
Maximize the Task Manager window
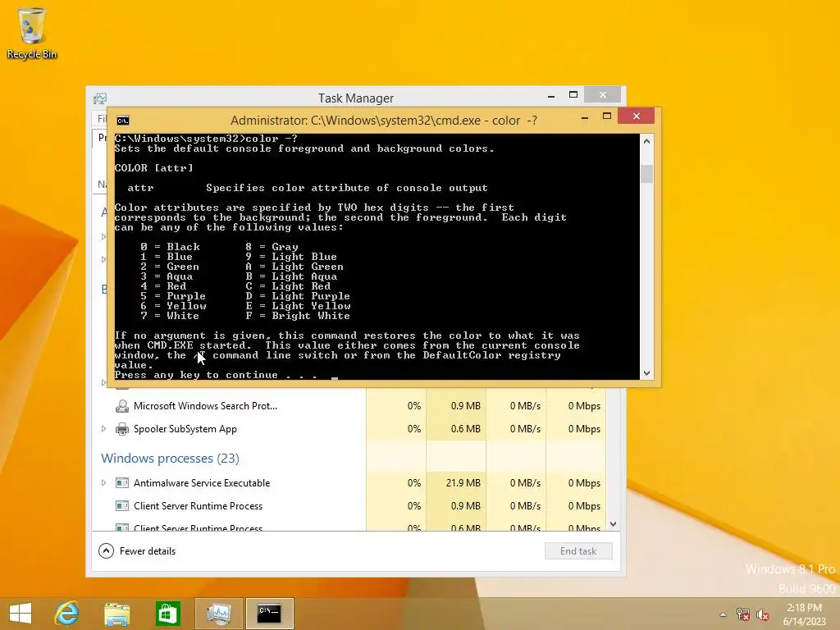click(573, 95)
